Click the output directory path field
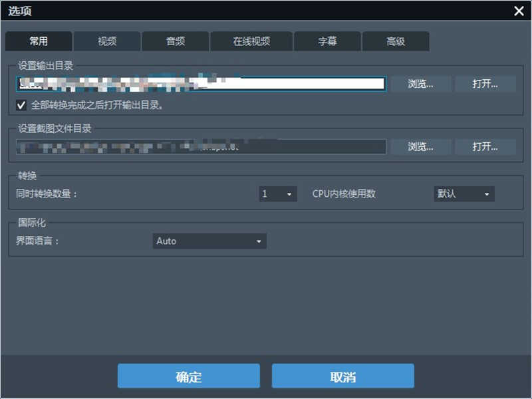Image resolution: width=532 pixels, height=399 pixels. tap(201, 84)
